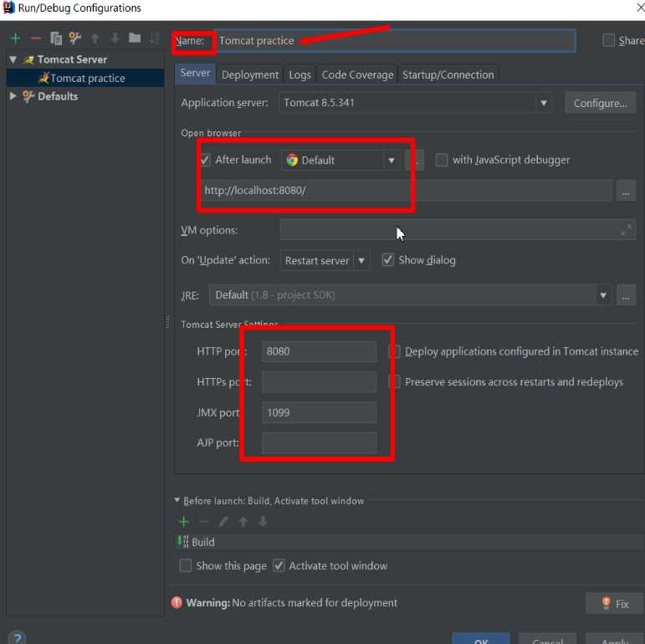Expand the VM options editor icon
The image size is (645, 644).
coord(626,230)
